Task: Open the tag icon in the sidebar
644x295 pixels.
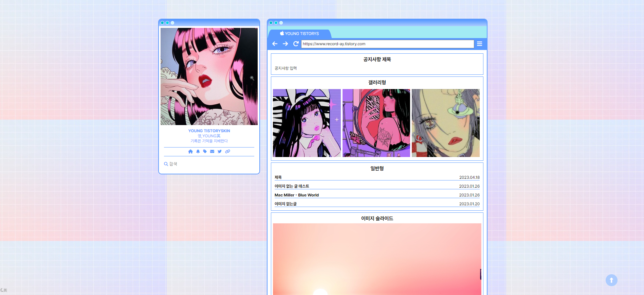Action: 205,152
